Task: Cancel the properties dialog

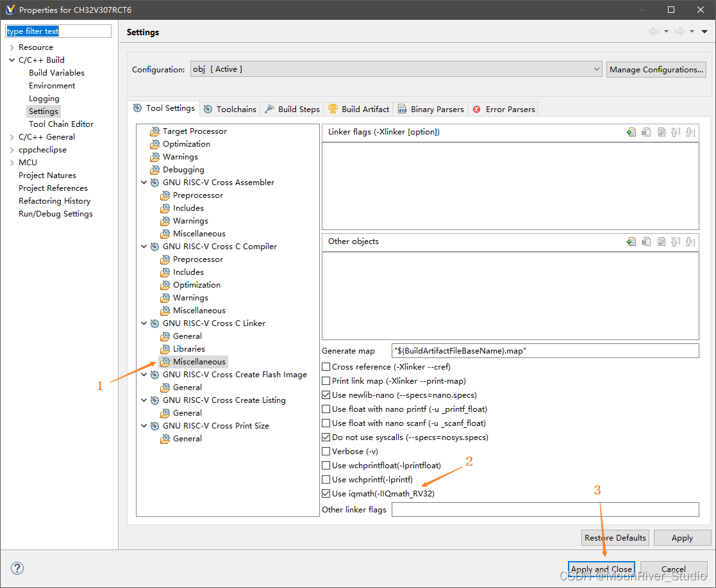Action: coord(674,569)
